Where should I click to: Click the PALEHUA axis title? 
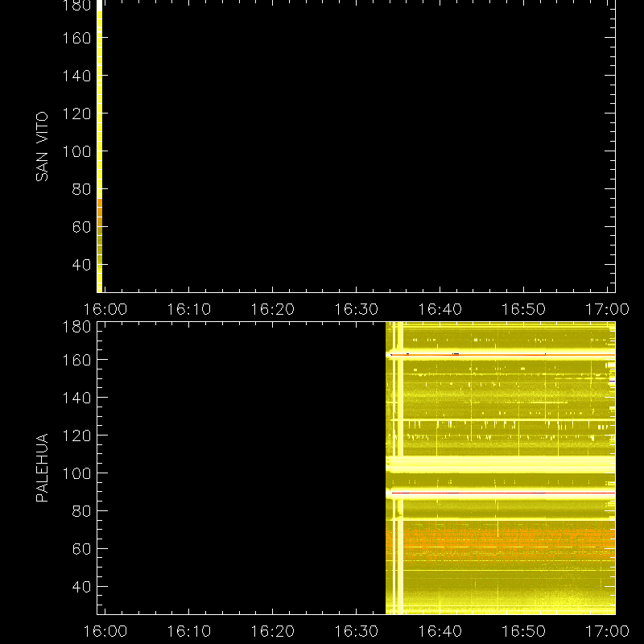43,468
